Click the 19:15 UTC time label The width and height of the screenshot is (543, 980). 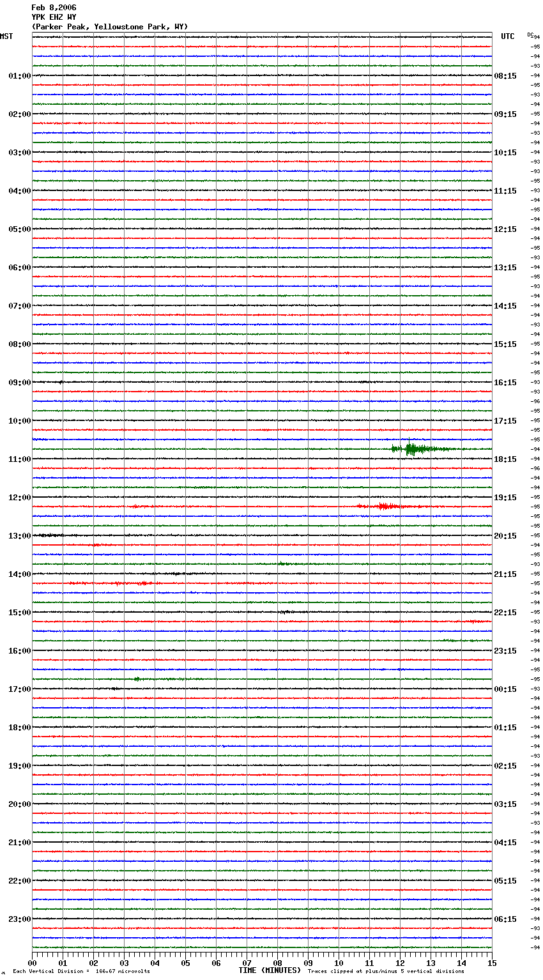click(x=505, y=498)
